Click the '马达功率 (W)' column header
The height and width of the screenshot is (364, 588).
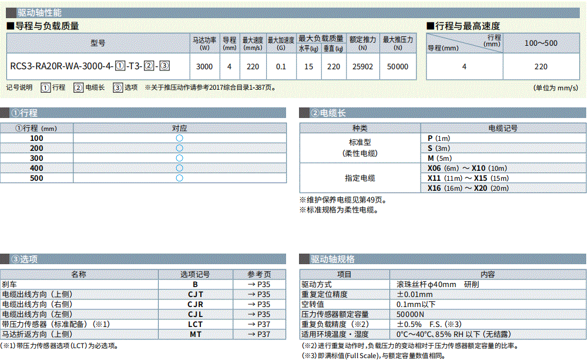[204, 43]
